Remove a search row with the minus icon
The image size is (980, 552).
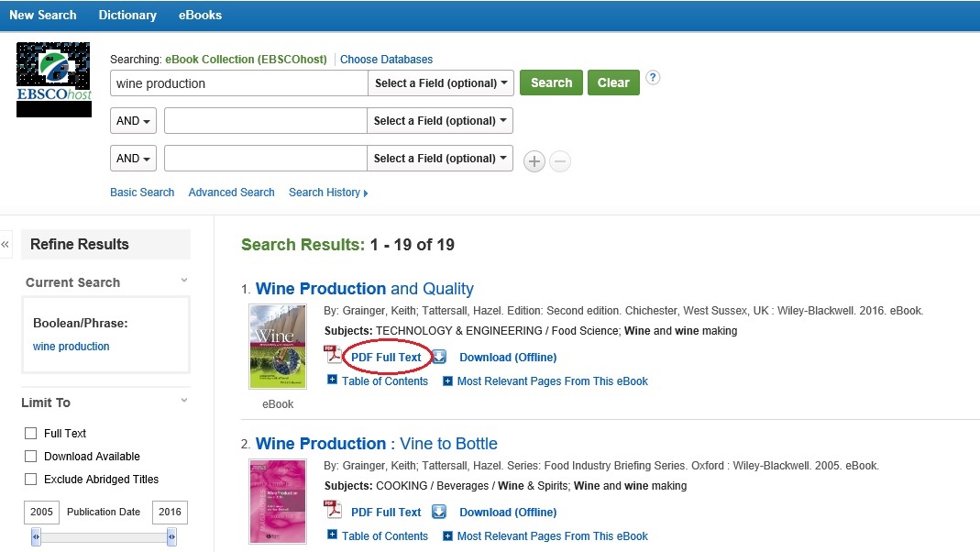(560, 161)
